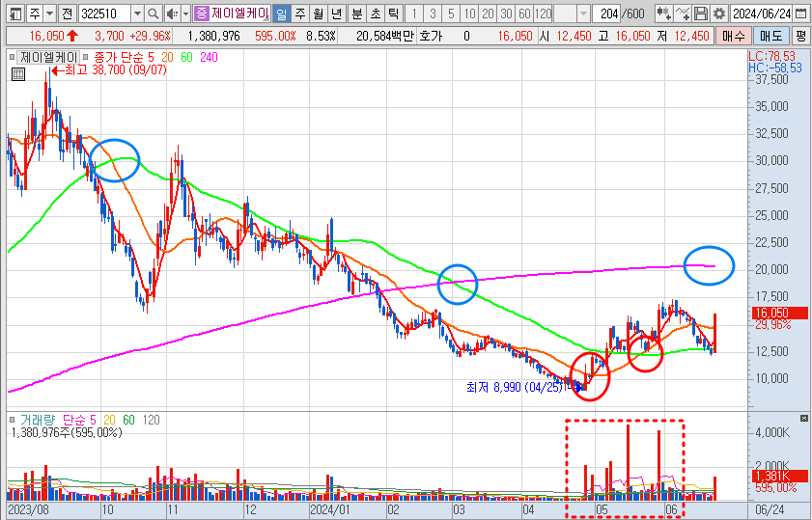
Task: Select the 월 monthly period
Action: (319, 14)
